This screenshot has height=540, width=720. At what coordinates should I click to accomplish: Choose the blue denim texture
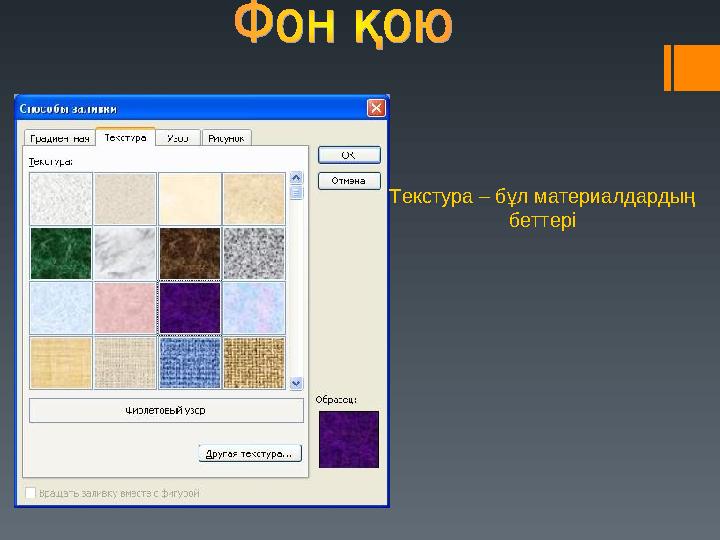tap(190, 363)
